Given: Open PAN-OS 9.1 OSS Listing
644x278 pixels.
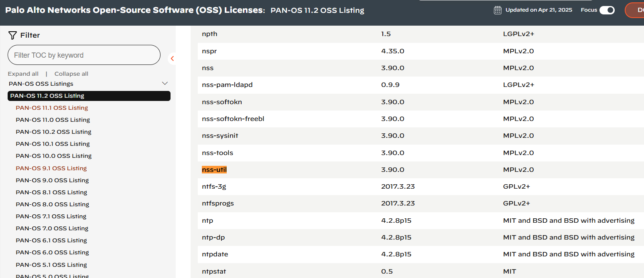Looking at the screenshot, I should coord(51,168).
